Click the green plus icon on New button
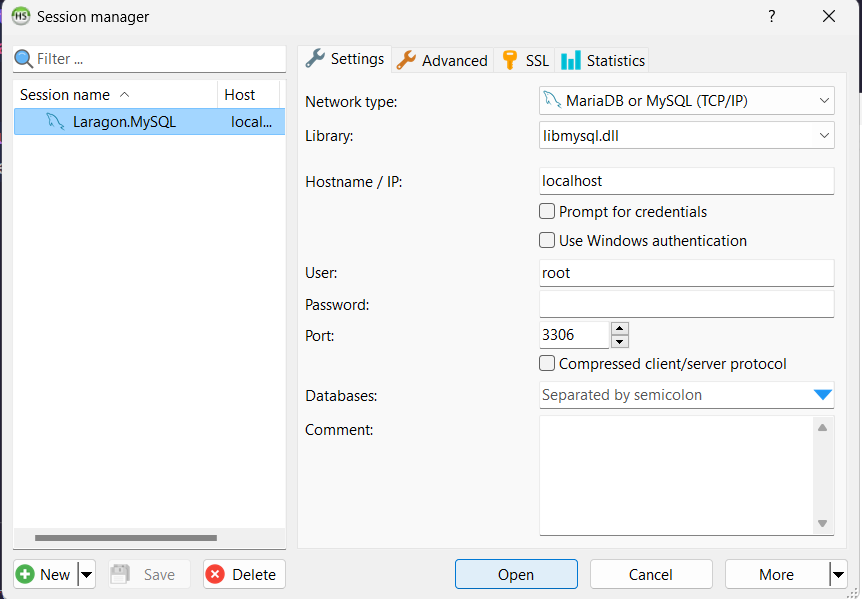Image resolution: width=862 pixels, height=599 pixels. click(x=25, y=574)
